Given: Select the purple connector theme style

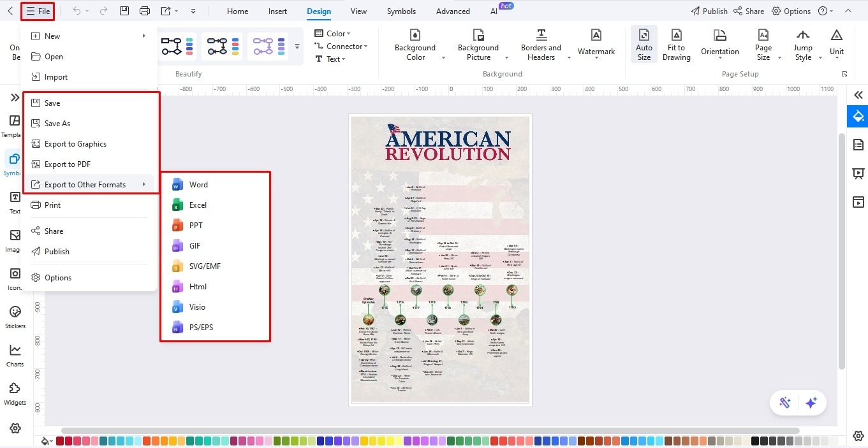Looking at the screenshot, I should (x=268, y=46).
